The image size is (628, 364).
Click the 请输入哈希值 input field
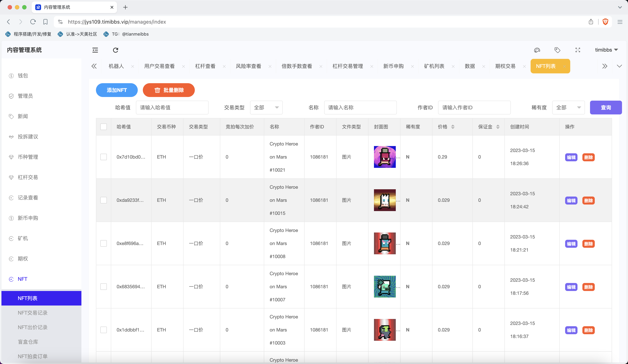[172, 108]
